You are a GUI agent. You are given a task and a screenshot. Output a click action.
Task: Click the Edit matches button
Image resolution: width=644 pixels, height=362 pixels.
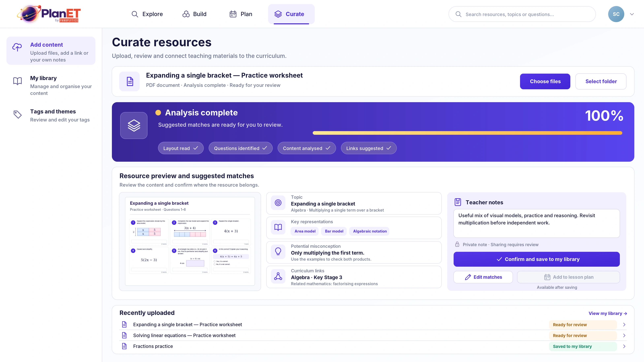pyautogui.click(x=483, y=277)
